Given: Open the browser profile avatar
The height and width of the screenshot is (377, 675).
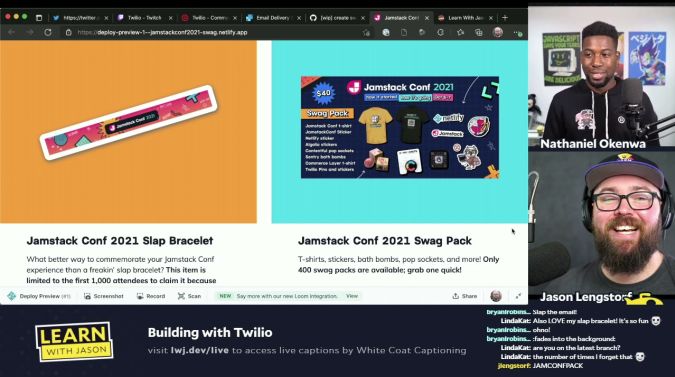Looking at the screenshot, I should pos(498,32).
